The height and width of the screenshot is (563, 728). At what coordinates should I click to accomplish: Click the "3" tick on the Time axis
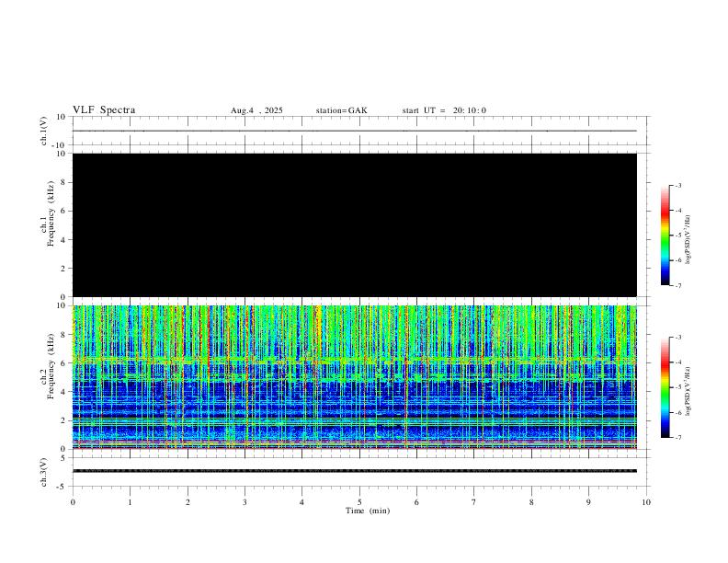[245, 502]
